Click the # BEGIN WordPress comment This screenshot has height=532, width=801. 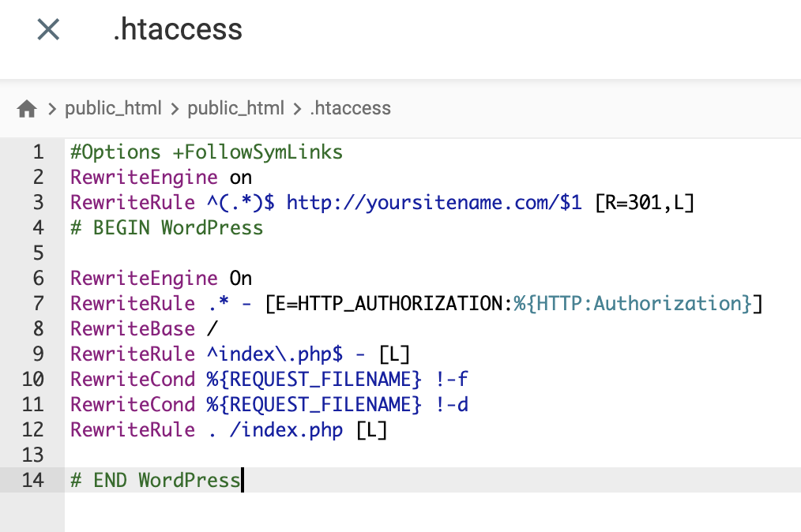coord(166,227)
